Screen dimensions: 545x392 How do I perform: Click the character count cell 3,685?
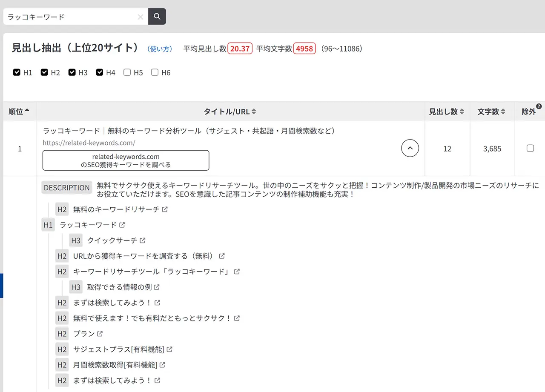pos(492,149)
